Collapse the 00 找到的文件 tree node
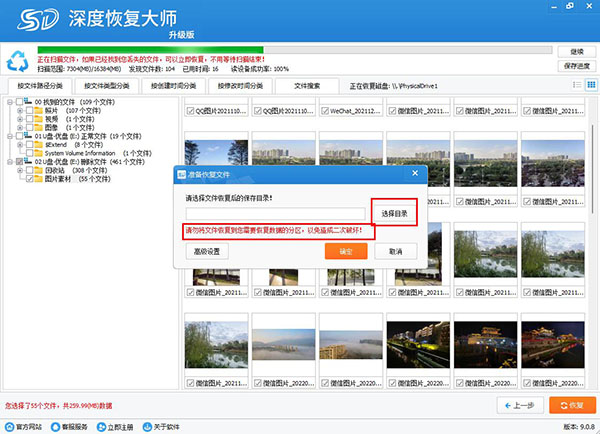Screen dimensions: 600x434 click(9, 101)
